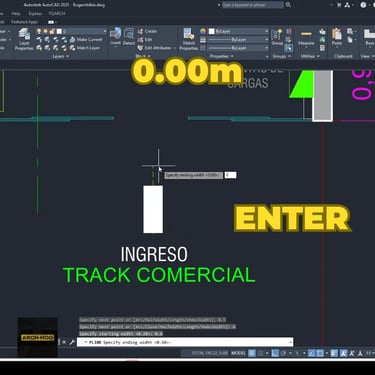This screenshot has height=375, width=375.
Task: Toggle the layer freeze sun icon in layer dropdown
Action: [45, 31]
